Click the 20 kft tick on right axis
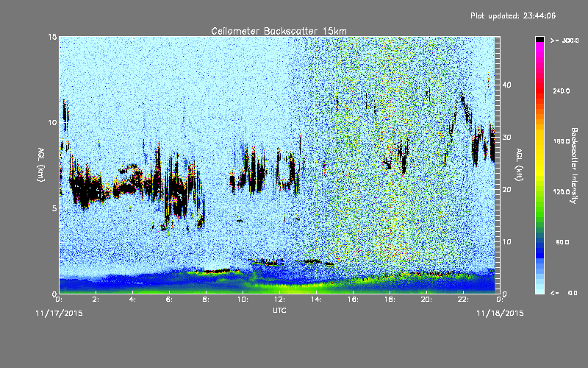The image size is (588, 368). click(506, 190)
